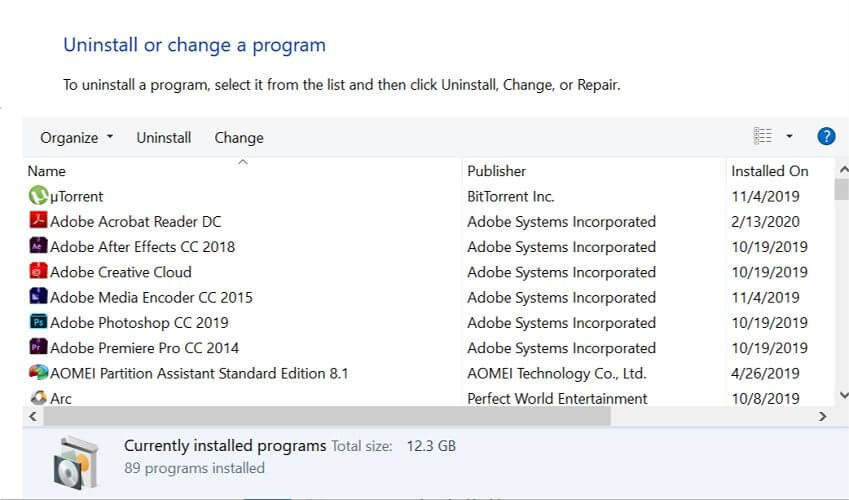Select the Adobe Media Encoder CC 2015 icon

tap(38, 296)
